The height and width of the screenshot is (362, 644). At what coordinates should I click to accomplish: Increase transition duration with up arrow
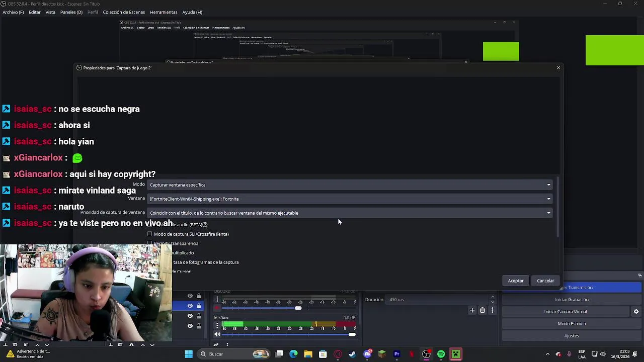tap(493, 298)
